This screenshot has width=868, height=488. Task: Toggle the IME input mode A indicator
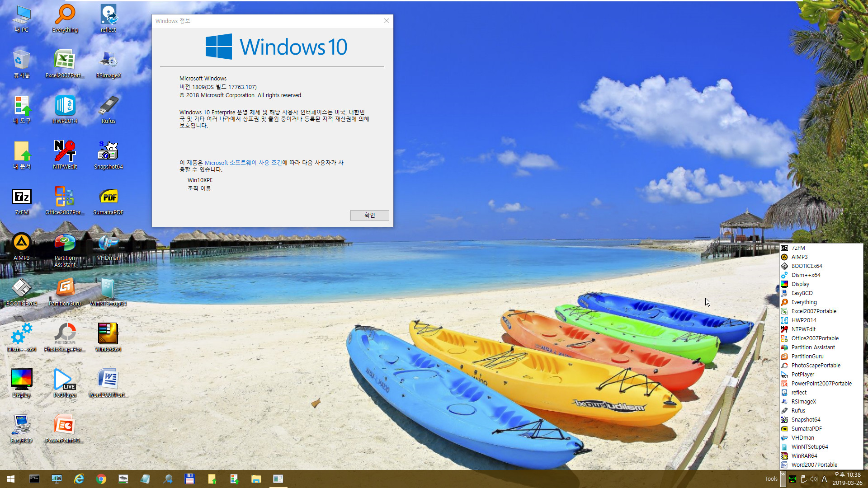824,479
